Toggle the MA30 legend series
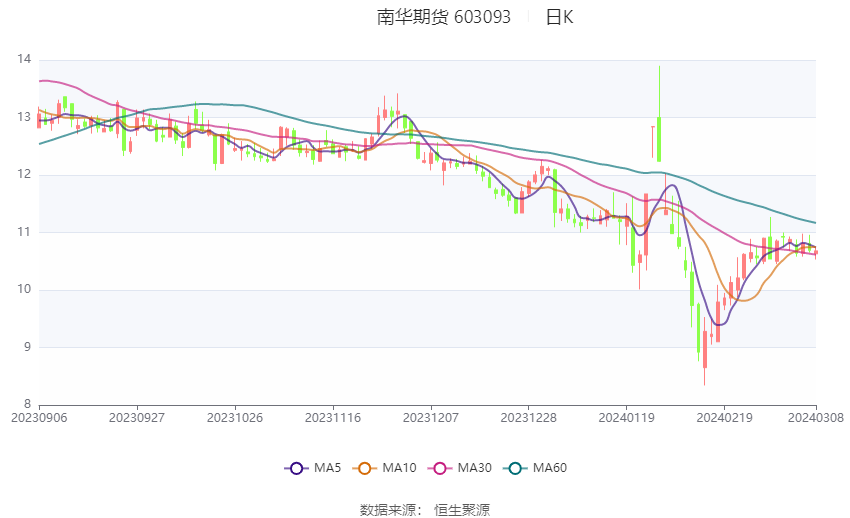This screenshot has height=518, width=850. click(460, 468)
